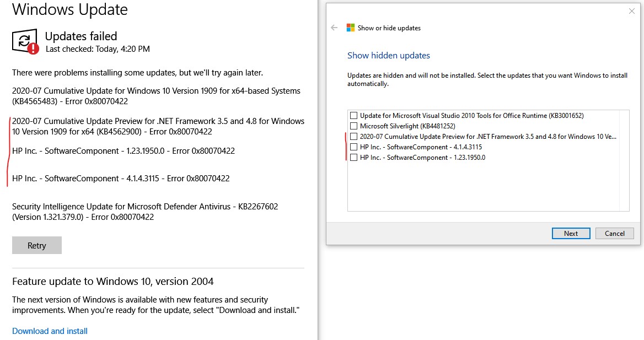Select the KB4565483 cumulative update error text
644x340 pixels.
click(156, 96)
